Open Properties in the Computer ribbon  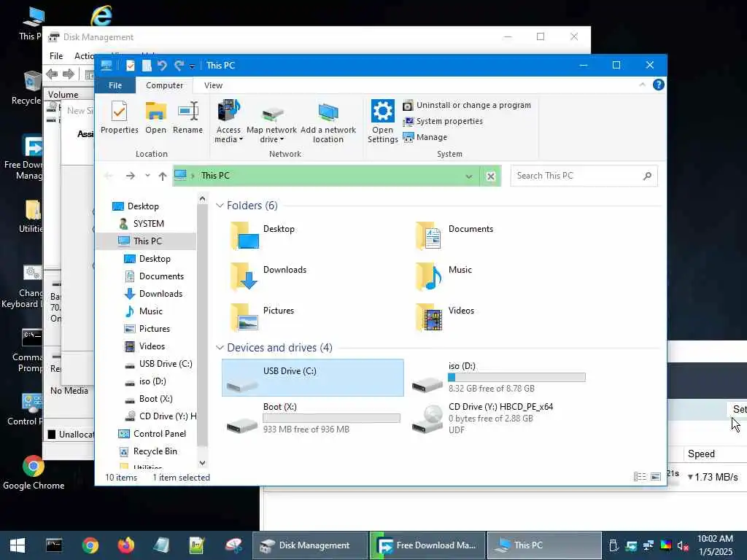[119, 117]
